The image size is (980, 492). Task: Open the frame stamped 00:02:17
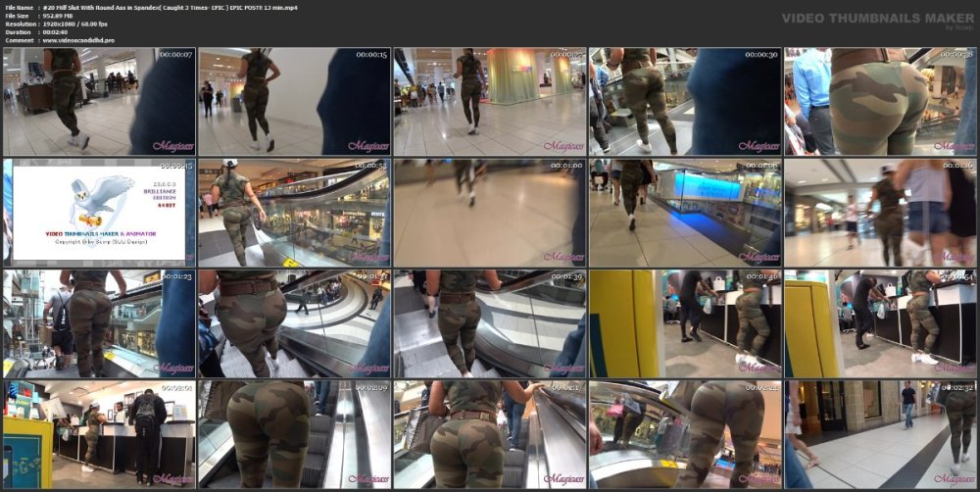click(x=490, y=434)
